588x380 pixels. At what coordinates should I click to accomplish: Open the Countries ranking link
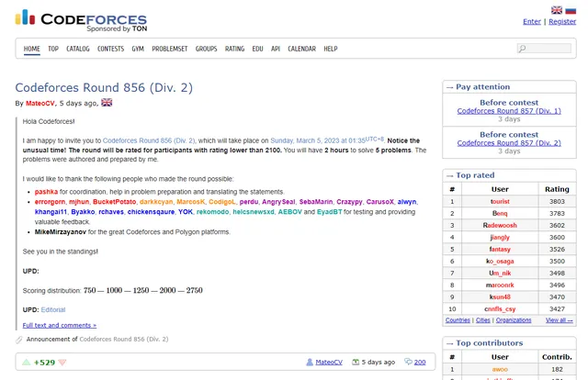458,320
